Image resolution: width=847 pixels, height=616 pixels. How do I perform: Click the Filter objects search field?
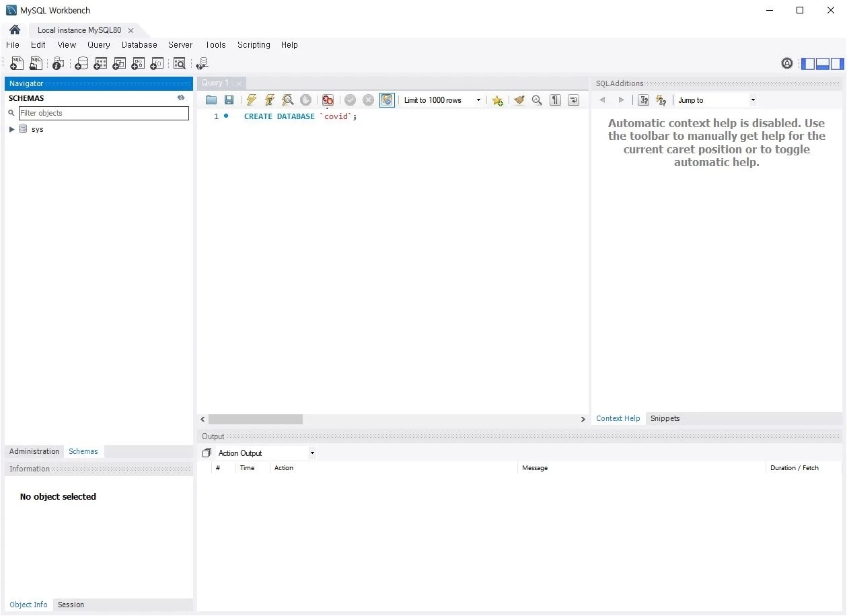coord(104,113)
